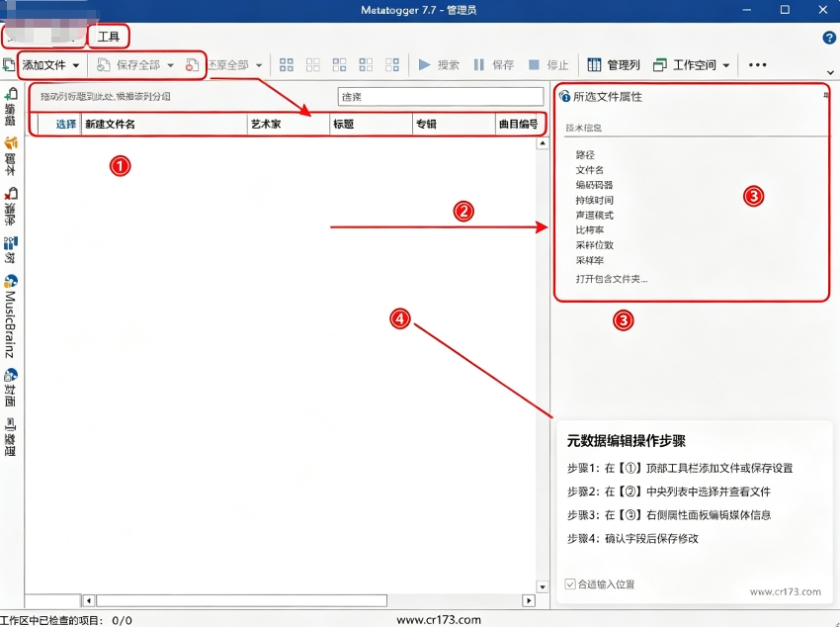Start 搜索 with the play icon
The width and height of the screenshot is (840, 627).
(424, 65)
